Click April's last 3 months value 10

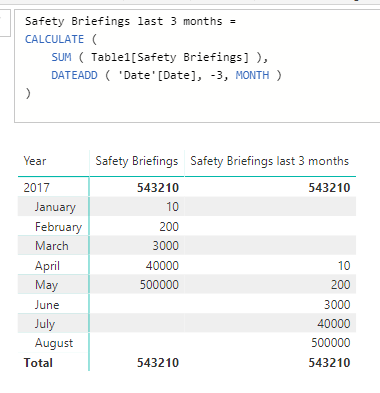(344, 266)
